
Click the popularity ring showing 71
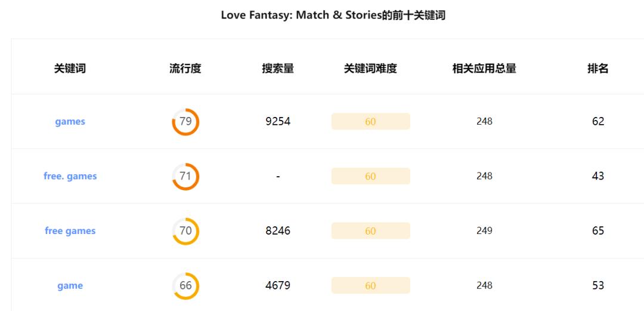(x=185, y=177)
